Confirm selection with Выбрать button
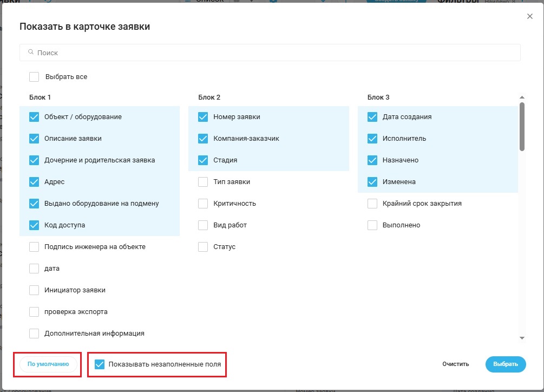544x392 pixels. click(x=505, y=364)
